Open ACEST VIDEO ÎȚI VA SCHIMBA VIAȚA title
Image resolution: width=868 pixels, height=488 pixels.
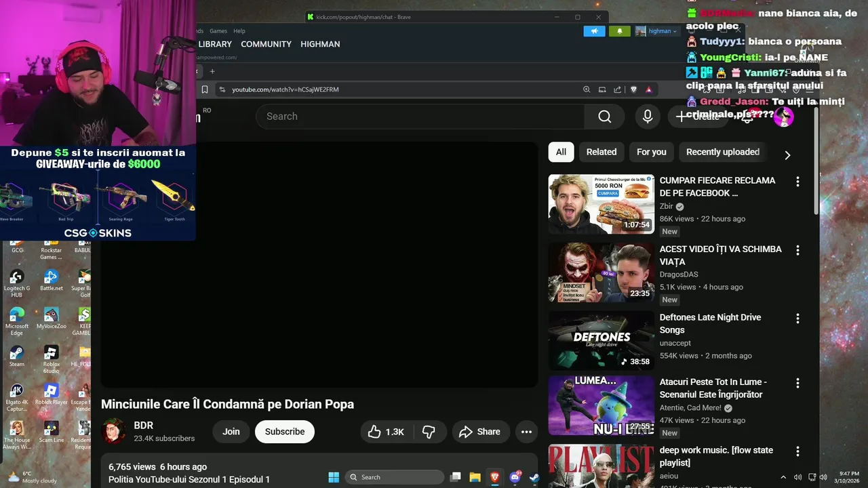(x=720, y=256)
